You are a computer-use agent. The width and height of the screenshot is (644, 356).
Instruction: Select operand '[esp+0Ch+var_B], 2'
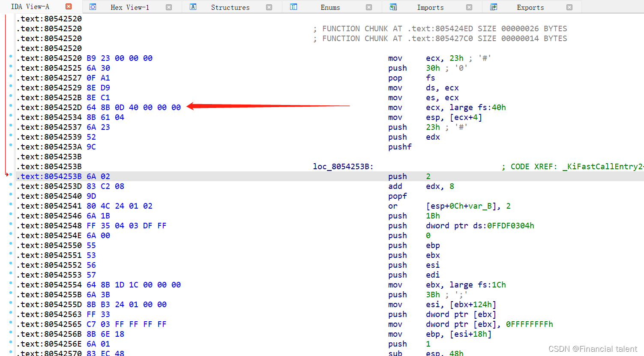468,206
